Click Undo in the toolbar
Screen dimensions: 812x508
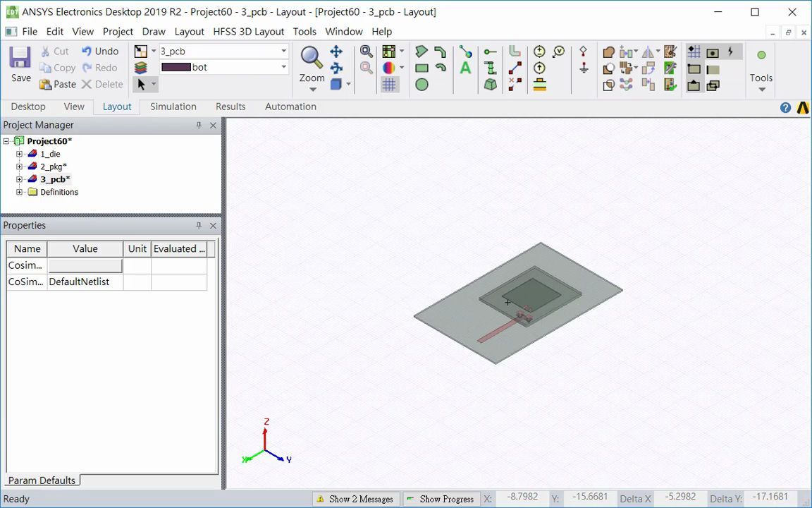[x=100, y=52]
